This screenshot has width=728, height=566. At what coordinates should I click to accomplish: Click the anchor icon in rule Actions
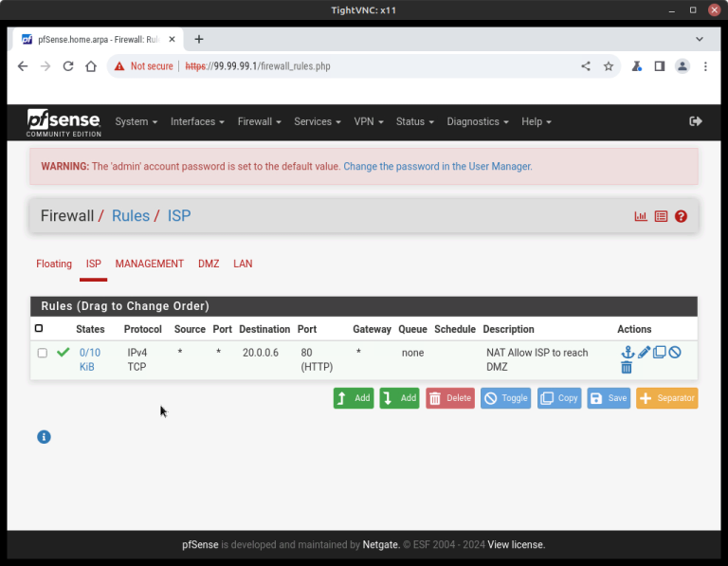point(627,353)
